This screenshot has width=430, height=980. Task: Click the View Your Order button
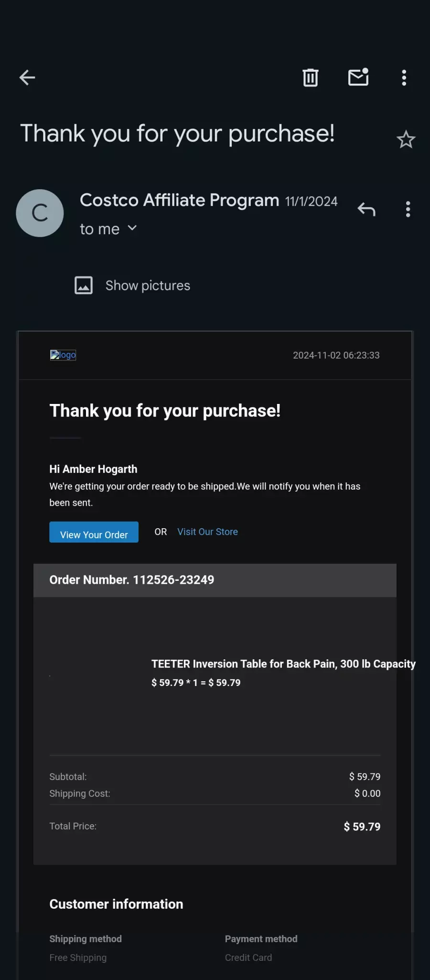pos(94,532)
